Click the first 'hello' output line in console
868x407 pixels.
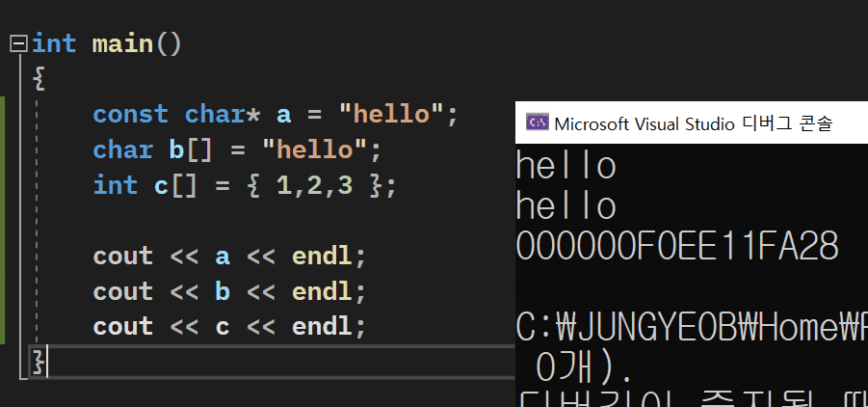[x=566, y=166]
